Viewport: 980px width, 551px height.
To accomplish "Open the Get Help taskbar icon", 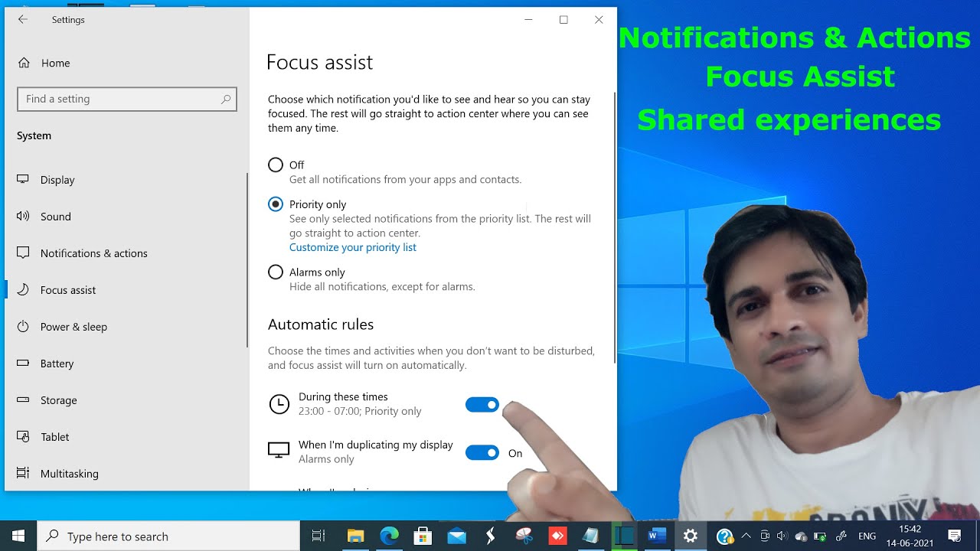I will click(x=724, y=536).
